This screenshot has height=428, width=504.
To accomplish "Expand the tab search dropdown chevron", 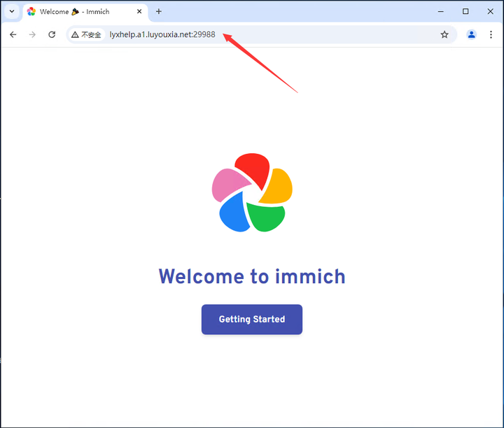I will pyautogui.click(x=12, y=12).
